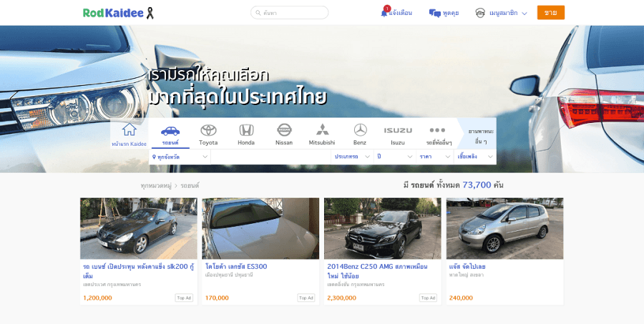Open listing แจ๊ส จัดไปเลย
Image resolution: width=644 pixels, height=324 pixels.
(467, 267)
